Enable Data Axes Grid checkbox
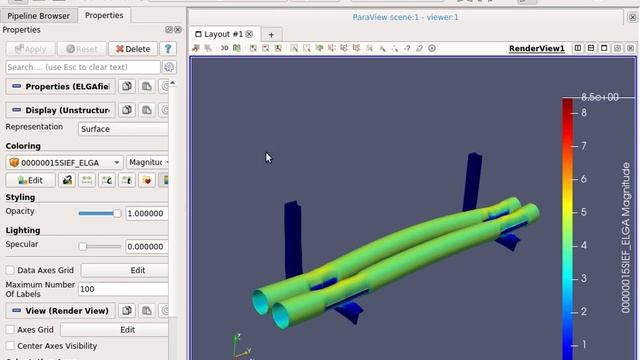Viewport: 640px width, 360px height. [x=10, y=270]
